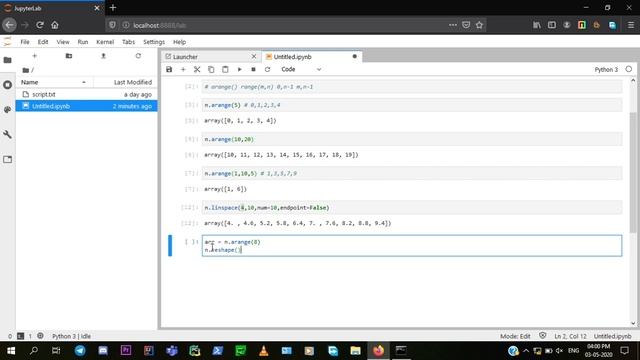The width and height of the screenshot is (640, 360).
Task: Open the cell type Code dropdown
Action: click(301, 69)
